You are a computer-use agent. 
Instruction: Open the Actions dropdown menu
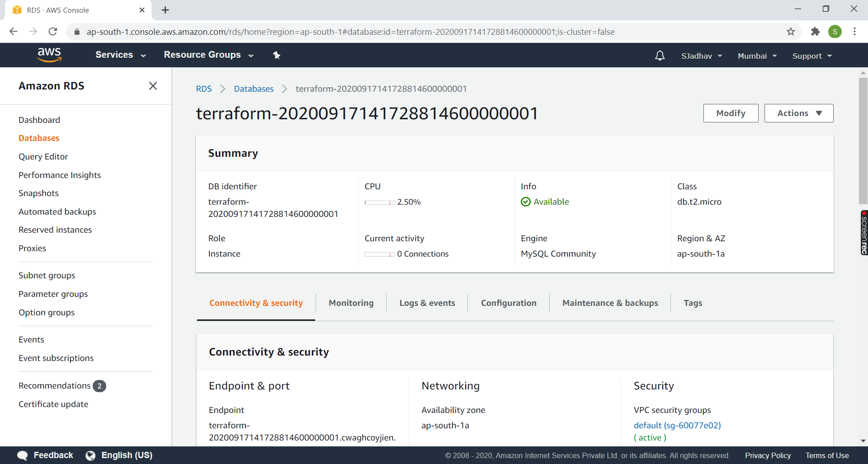tap(798, 113)
